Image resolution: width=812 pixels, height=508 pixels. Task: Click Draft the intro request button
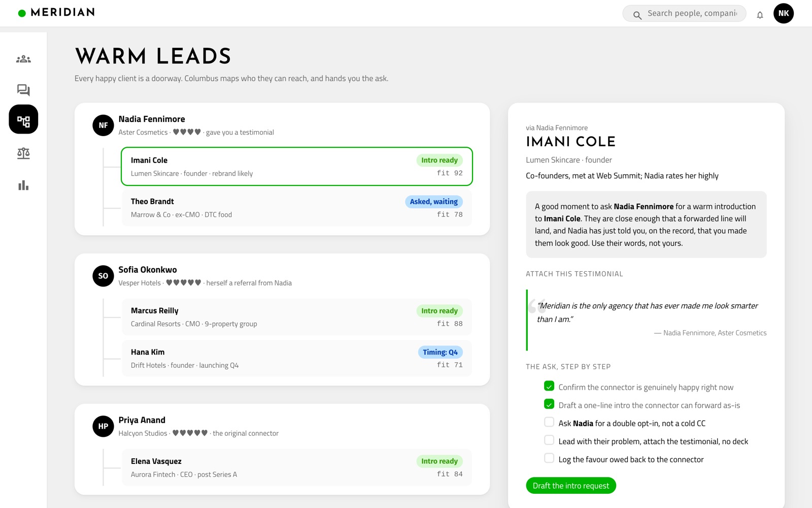[x=571, y=486]
